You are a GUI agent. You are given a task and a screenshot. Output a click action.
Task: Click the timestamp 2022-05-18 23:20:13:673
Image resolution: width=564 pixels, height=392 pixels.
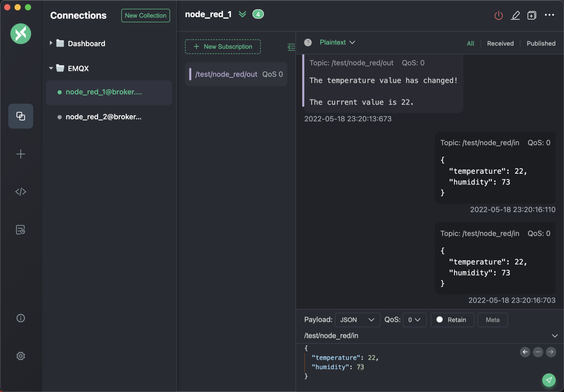(348, 119)
